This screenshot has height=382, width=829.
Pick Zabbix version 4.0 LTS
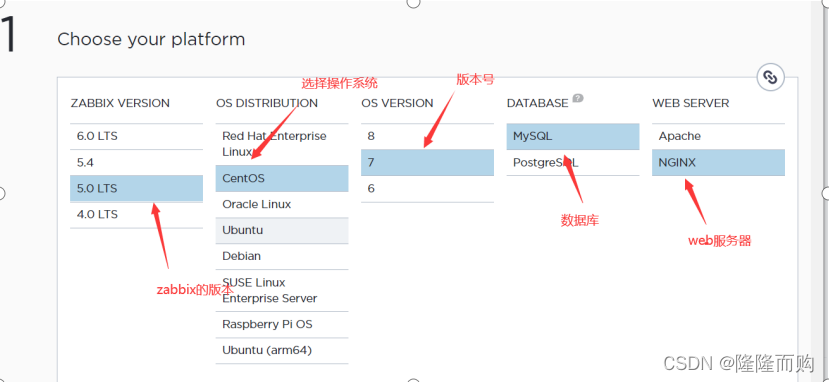[136, 215]
